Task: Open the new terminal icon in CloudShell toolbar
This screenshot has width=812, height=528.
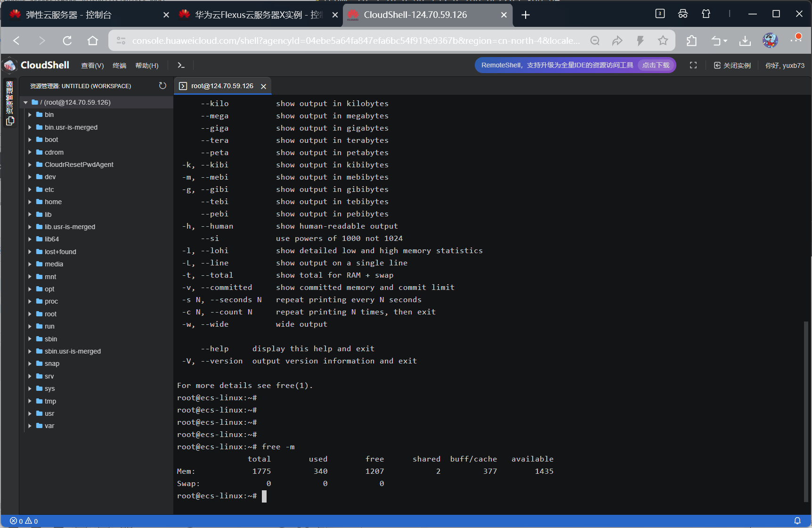Action: point(181,66)
